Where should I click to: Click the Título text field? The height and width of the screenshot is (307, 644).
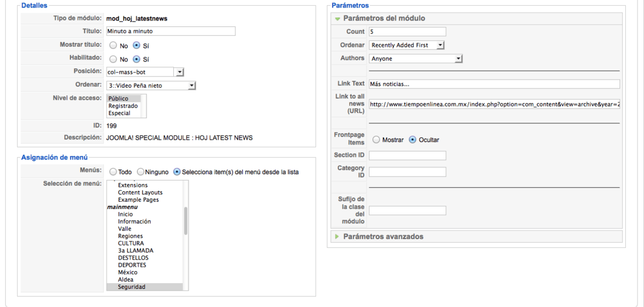tap(171, 31)
